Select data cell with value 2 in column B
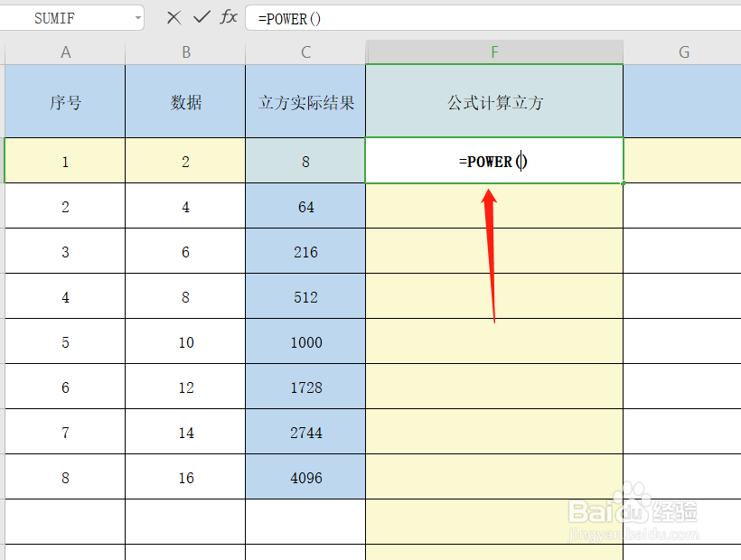 [x=186, y=161]
